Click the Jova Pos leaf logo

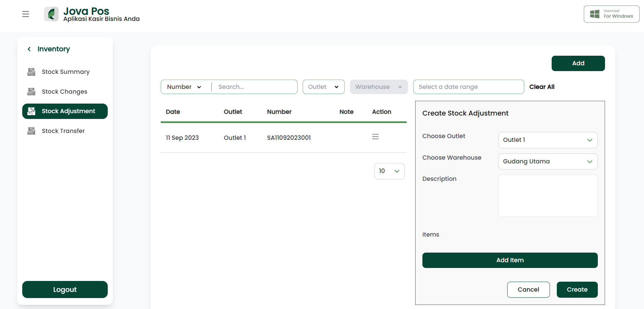pos(51,14)
